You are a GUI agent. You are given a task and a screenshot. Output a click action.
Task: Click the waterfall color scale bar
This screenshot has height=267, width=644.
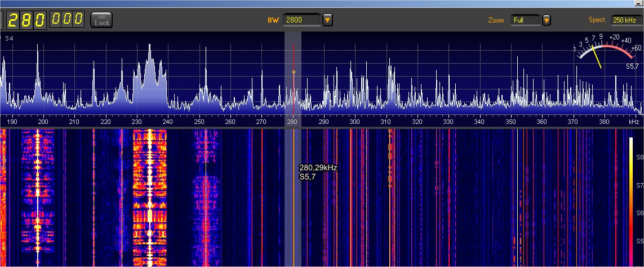click(x=631, y=197)
